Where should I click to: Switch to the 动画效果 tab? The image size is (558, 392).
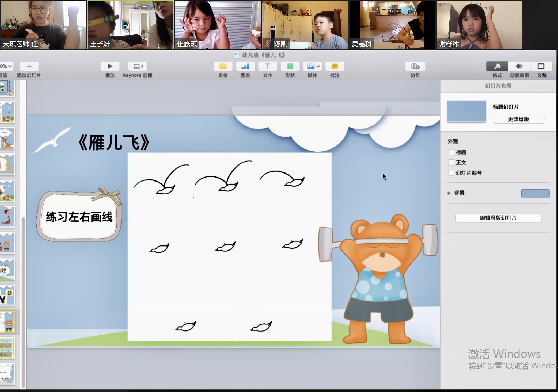pyautogui.click(x=519, y=66)
